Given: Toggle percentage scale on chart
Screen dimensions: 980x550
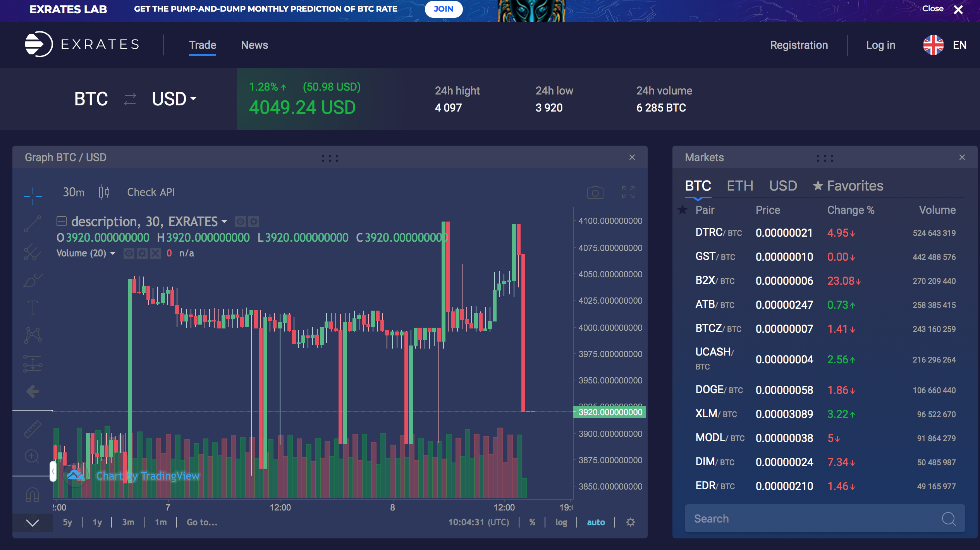Looking at the screenshot, I should pyautogui.click(x=532, y=522).
